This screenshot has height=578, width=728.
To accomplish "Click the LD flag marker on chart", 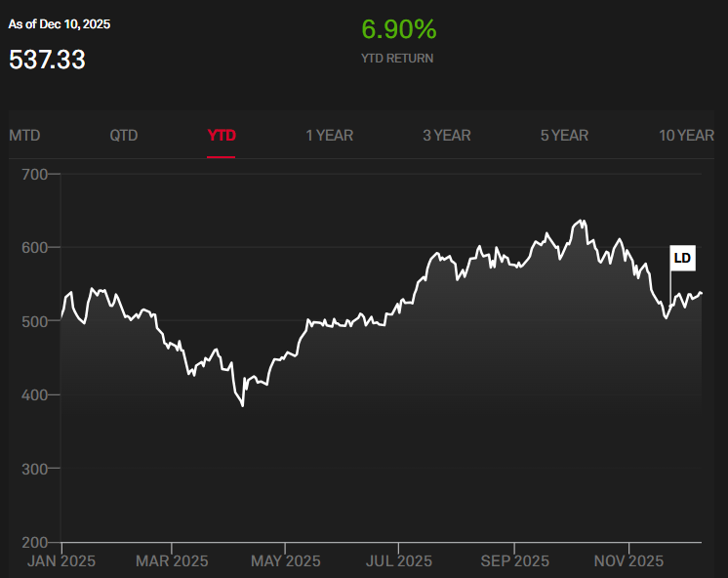I will point(682,259).
